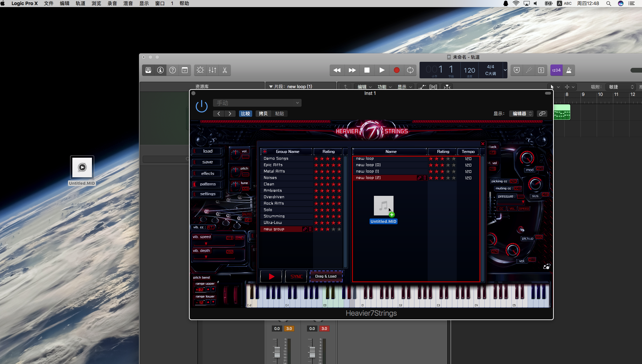This screenshot has height=364, width=642.
Task: Collapse the 片段 new loop (1) disclosure triangle
Action: click(x=271, y=87)
